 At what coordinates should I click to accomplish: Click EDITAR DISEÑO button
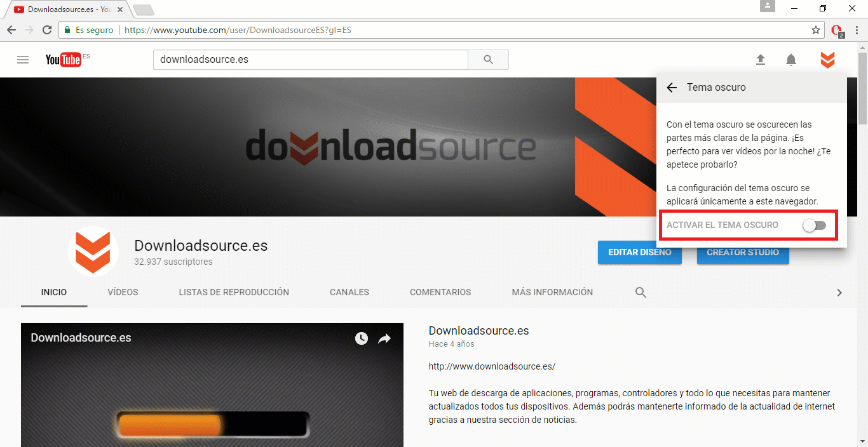(639, 252)
